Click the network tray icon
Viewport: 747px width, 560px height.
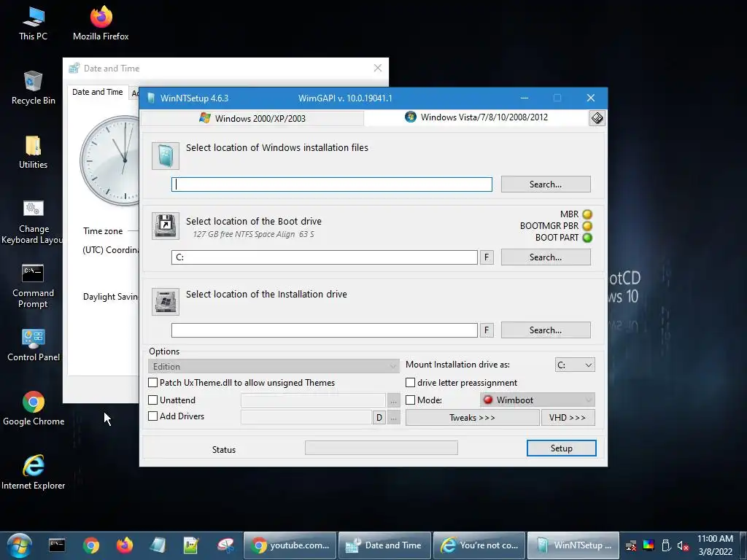(631, 545)
